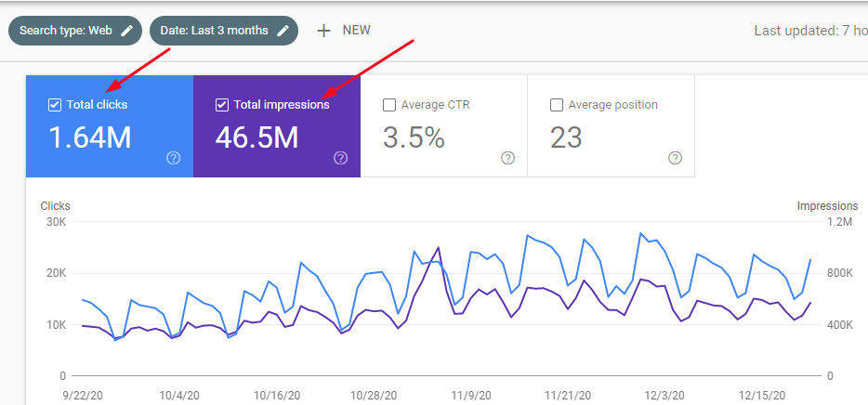The width and height of the screenshot is (868, 405).
Task: Select the 1.64M Total clicks card
Action: point(110,126)
